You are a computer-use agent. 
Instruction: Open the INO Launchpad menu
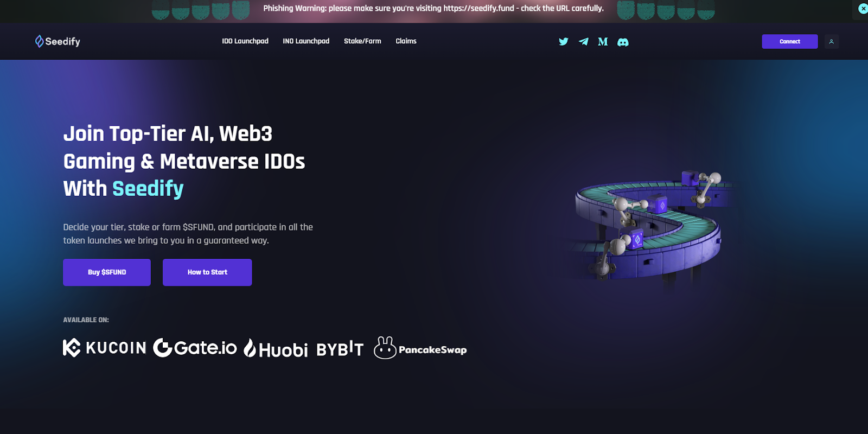click(x=306, y=41)
